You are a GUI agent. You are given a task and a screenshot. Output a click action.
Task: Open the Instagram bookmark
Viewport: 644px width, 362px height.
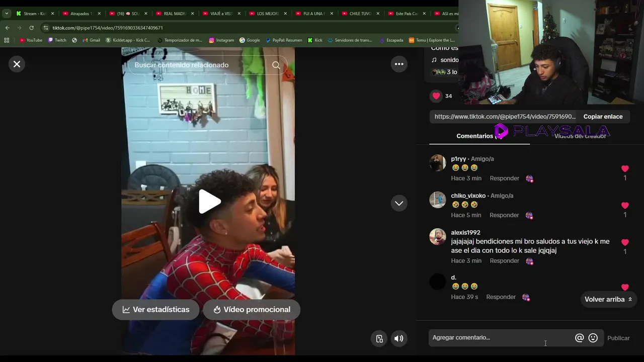[x=221, y=40]
